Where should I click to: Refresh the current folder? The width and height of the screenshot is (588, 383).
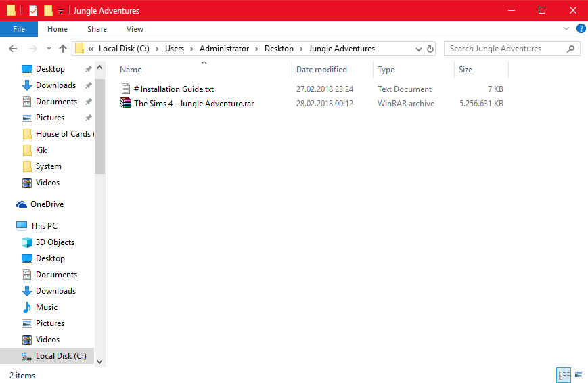coord(430,49)
